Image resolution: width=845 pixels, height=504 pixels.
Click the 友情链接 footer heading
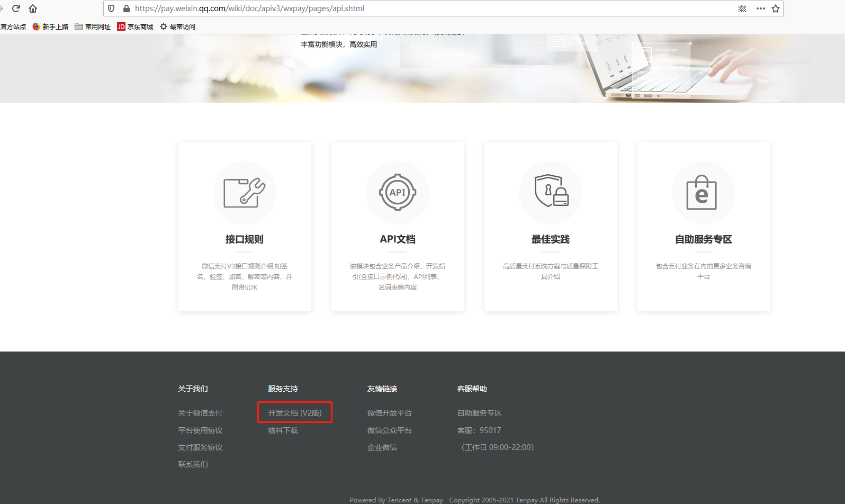(x=382, y=389)
